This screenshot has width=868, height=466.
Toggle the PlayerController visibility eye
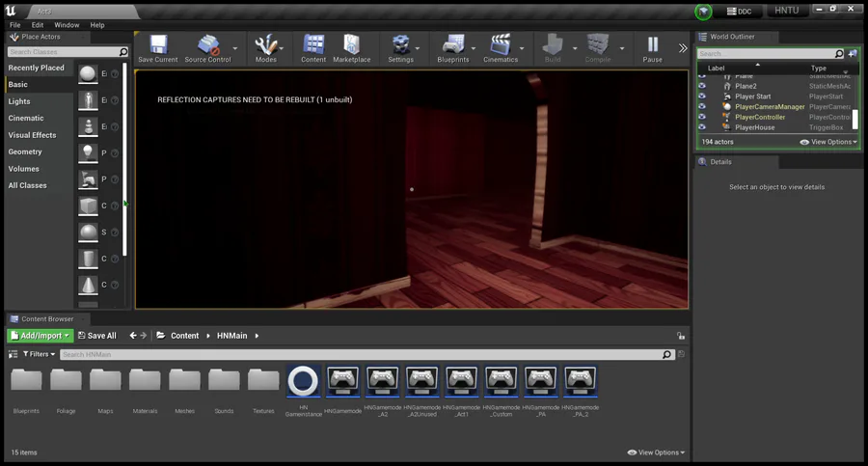[x=702, y=117]
